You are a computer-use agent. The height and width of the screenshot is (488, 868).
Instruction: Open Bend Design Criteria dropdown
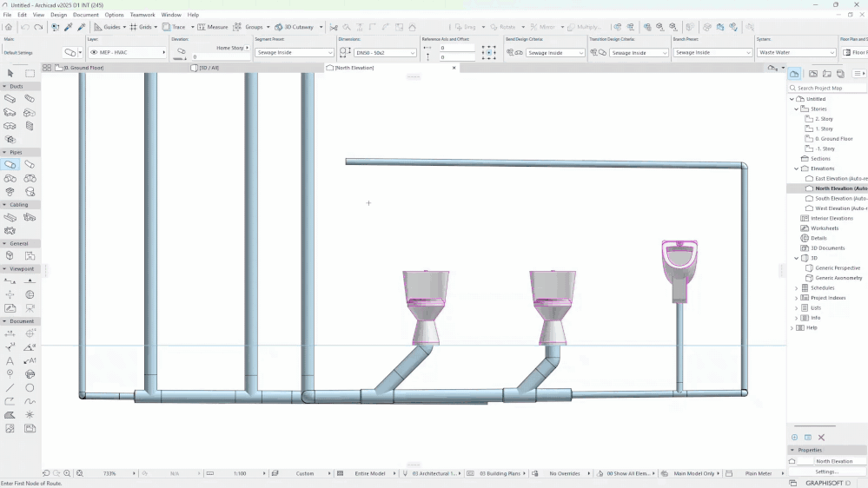[554, 53]
